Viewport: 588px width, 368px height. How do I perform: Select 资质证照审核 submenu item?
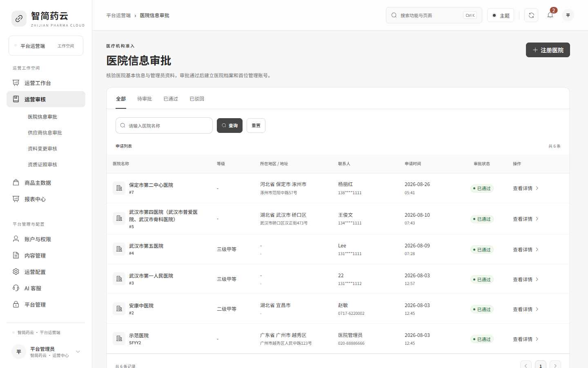42,165
